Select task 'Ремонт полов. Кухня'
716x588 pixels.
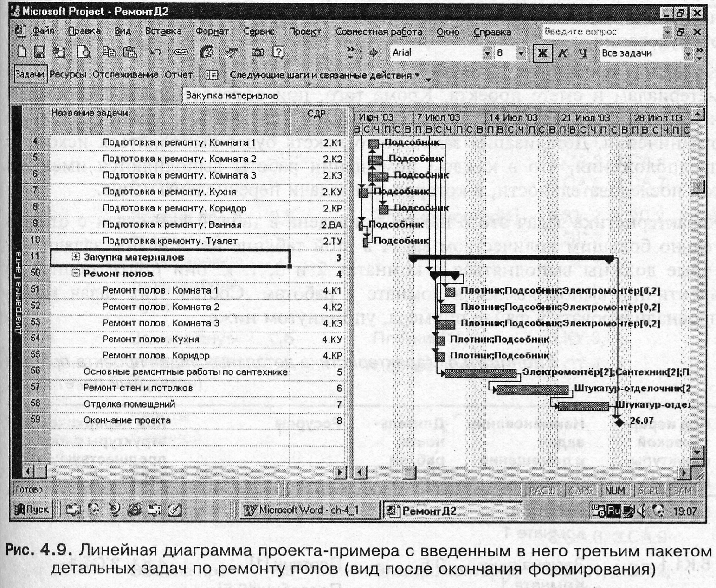pos(151,339)
